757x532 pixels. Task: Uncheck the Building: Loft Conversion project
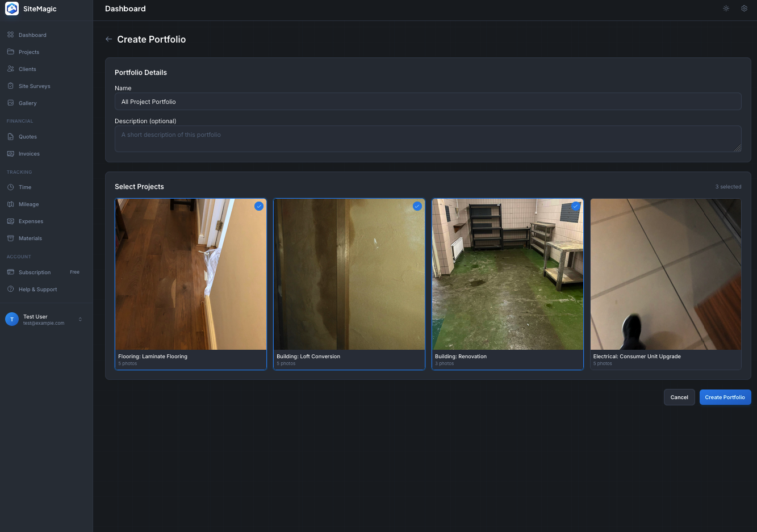tap(417, 206)
